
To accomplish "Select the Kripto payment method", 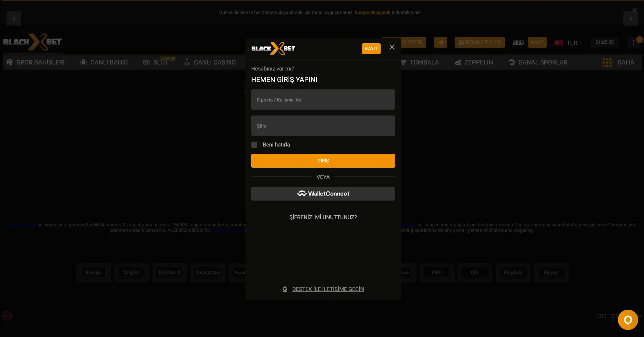I will click(132, 273).
